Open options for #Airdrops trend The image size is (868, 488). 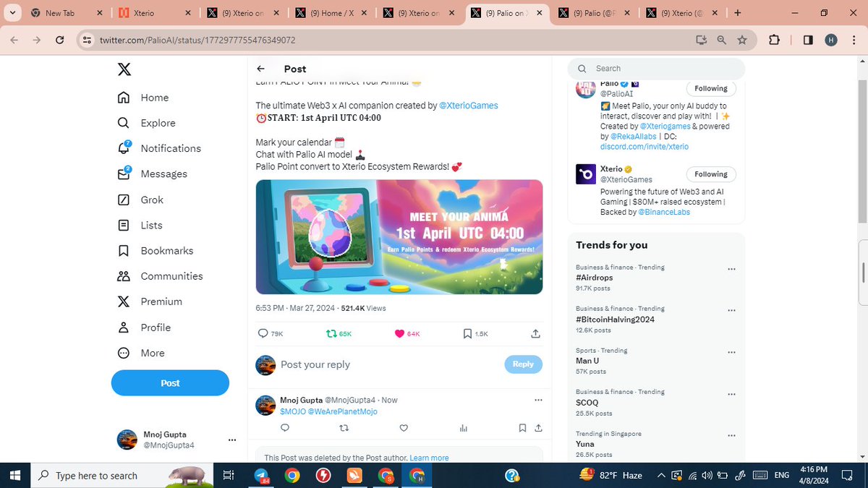coord(731,268)
